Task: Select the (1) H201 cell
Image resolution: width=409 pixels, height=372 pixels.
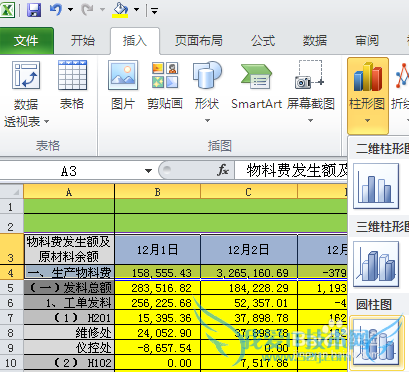Action: click(x=69, y=318)
